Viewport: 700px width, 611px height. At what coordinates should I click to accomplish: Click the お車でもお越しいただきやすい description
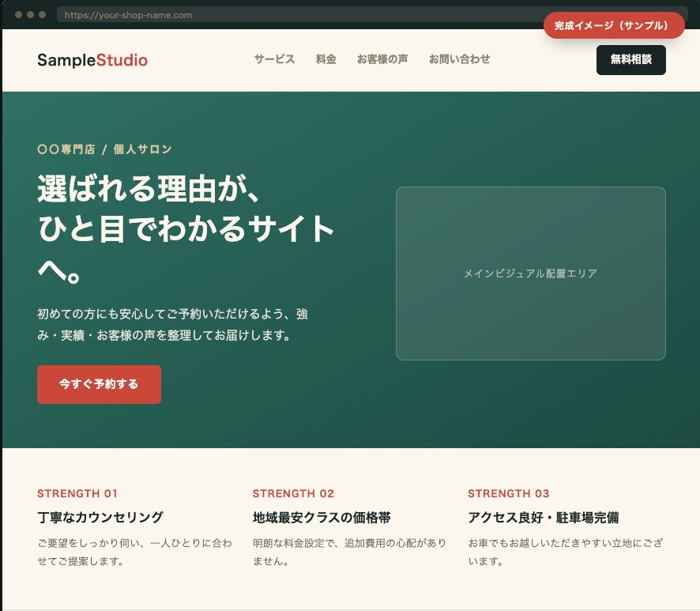pyautogui.click(x=566, y=552)
